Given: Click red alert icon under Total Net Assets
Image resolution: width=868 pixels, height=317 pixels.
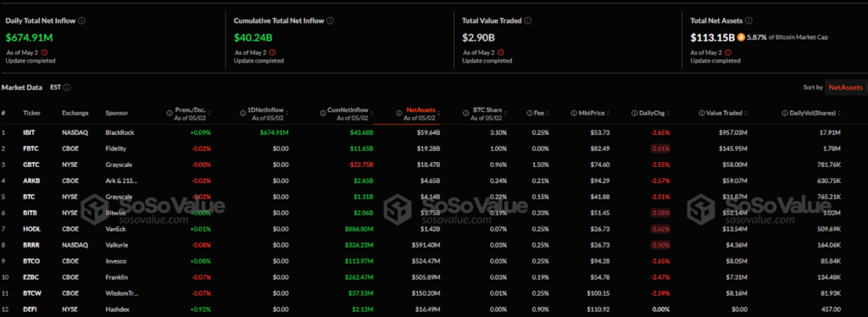Looking at the screenshot, I should [x=729, y=53].
